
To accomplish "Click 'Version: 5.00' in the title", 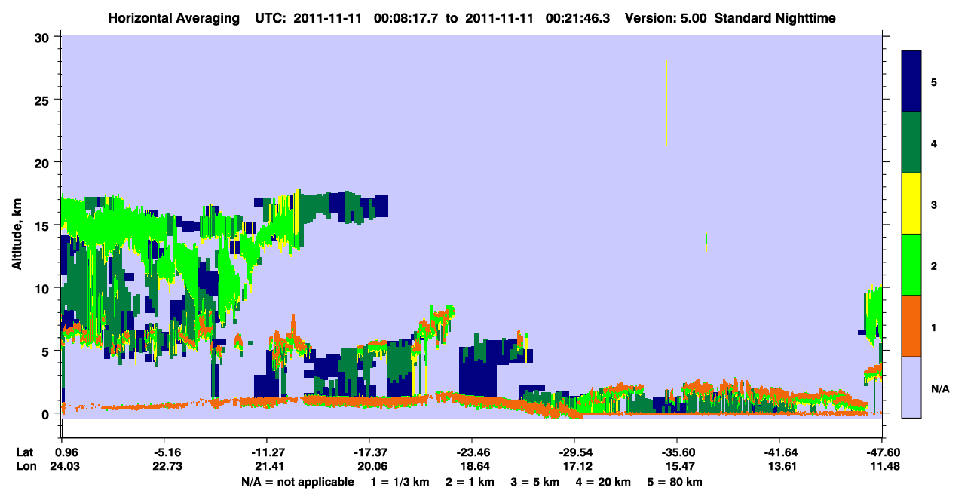I will tap(666, 17).
